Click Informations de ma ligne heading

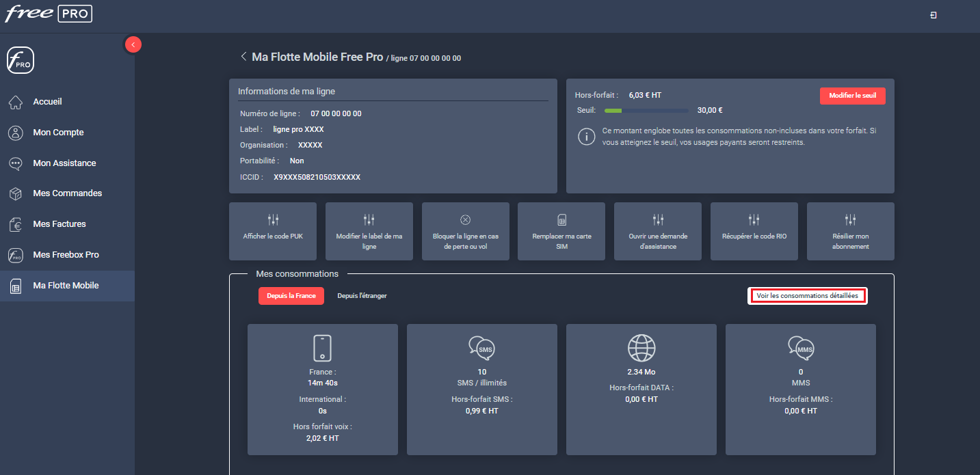tap(287, 91)
